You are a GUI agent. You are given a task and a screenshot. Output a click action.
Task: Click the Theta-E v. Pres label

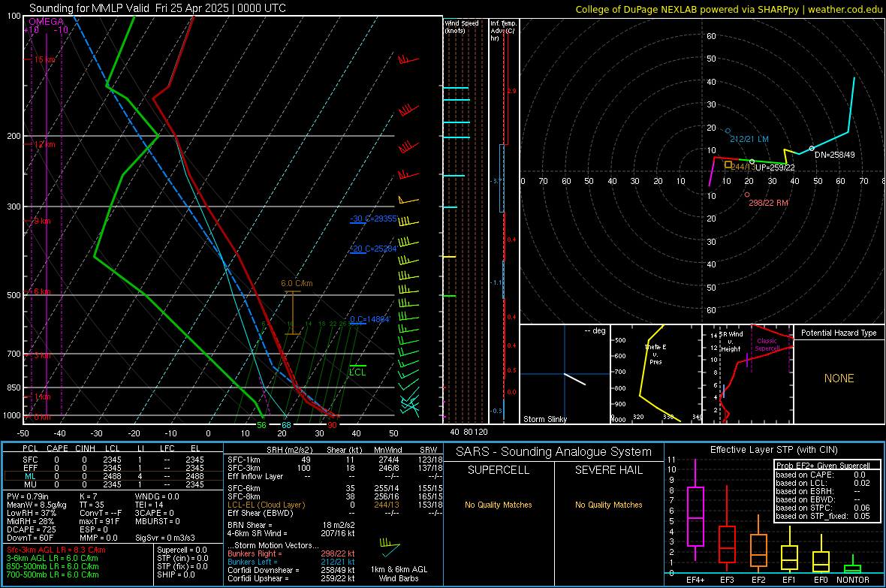(655, 354)
